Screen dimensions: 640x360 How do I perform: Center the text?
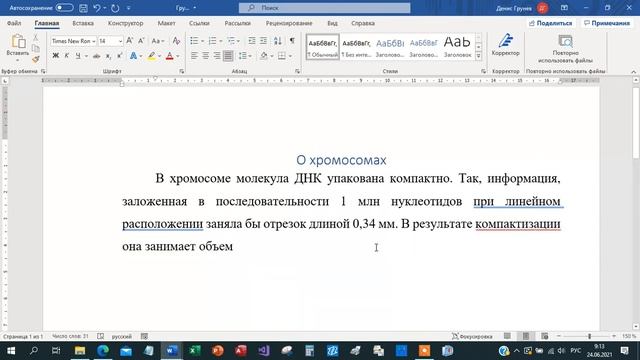point(206,56)
